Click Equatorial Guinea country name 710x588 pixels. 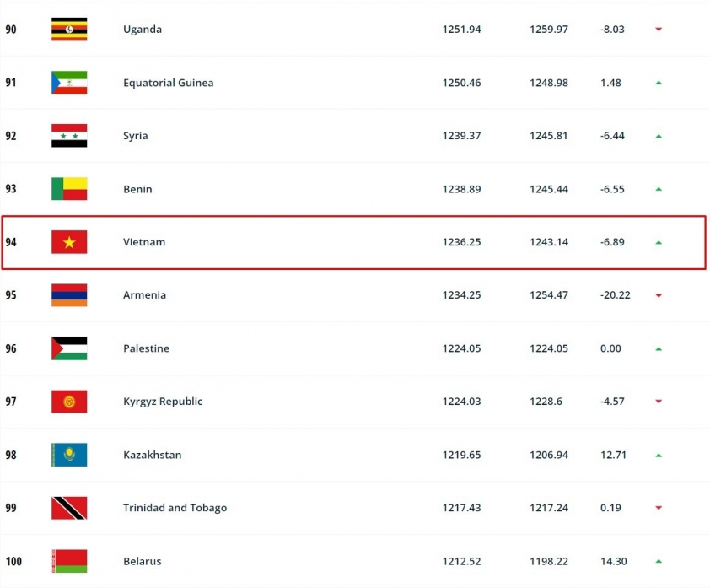pyautogui.click(x=168, y=83)
